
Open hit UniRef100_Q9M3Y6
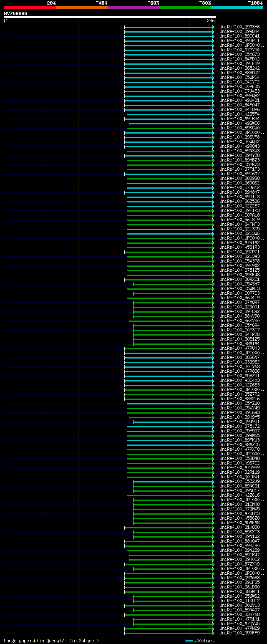(239, 27)
